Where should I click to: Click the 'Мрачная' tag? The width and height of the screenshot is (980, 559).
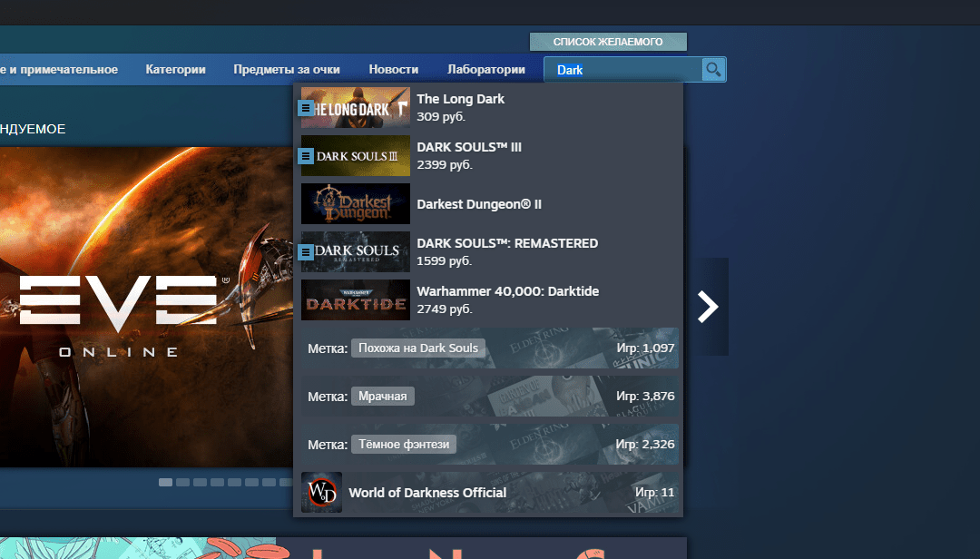pyautogui.click(x=383, y=397)
